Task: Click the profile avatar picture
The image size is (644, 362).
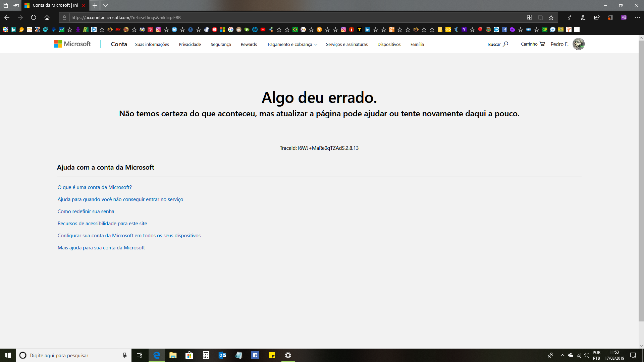Action: click(x=579, y=44)
